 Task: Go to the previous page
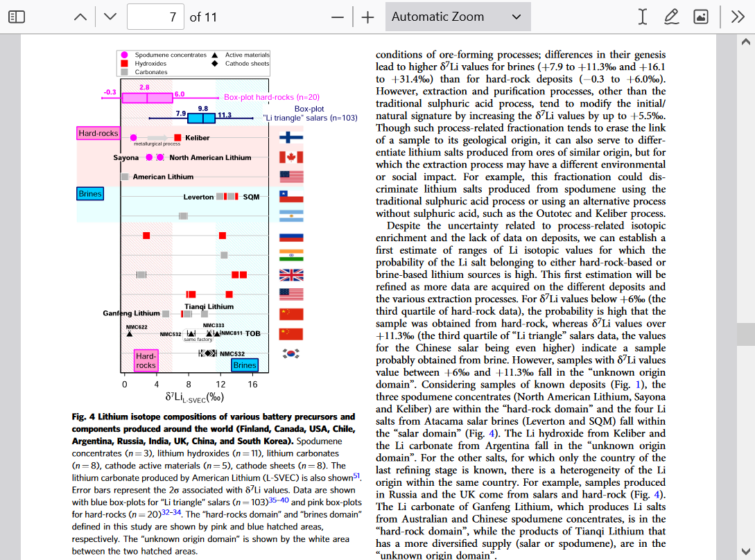coord(80,17)
